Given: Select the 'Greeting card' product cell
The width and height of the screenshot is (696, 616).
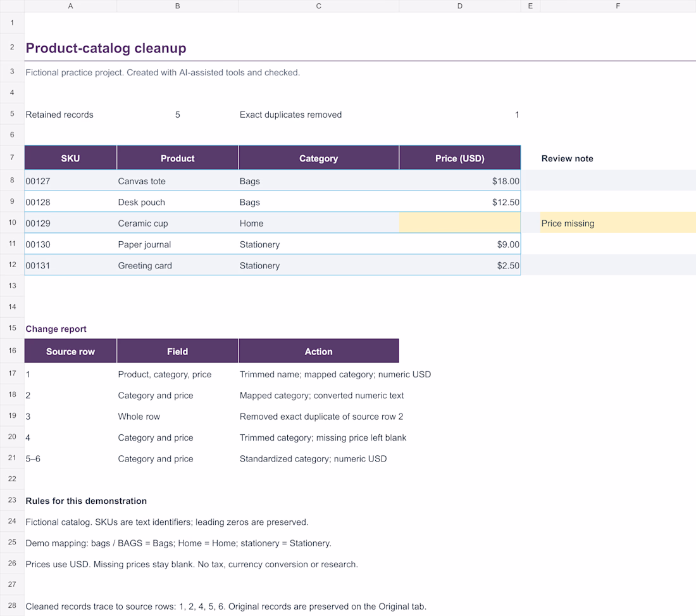Looking at the screenshot, I should pos(178,265).
